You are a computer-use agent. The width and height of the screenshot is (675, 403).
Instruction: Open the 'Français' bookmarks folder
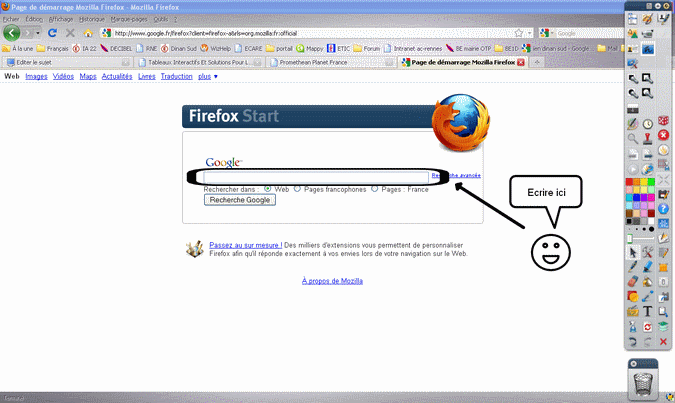click(x=53, y=49)
